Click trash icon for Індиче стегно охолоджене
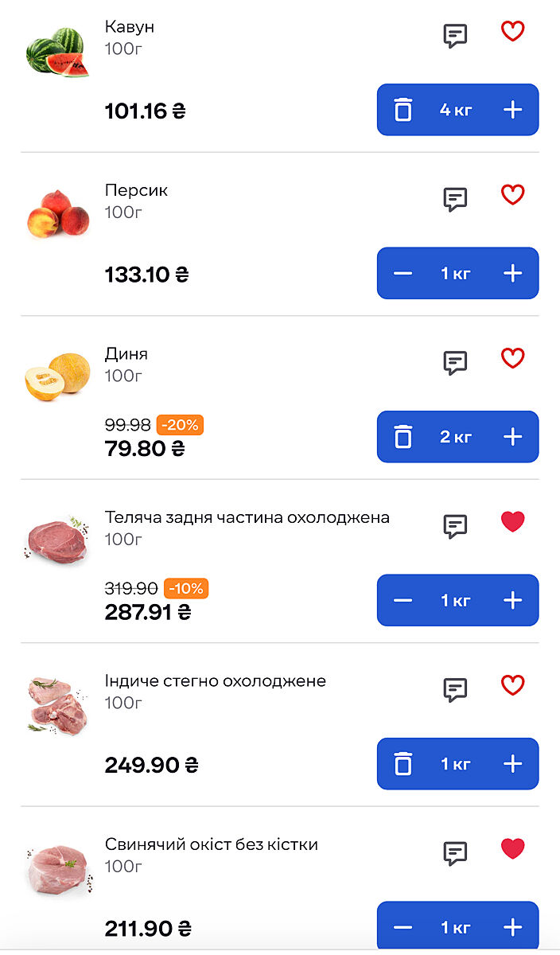Viewport: 560px width, 955px height. tap(403, 764)
